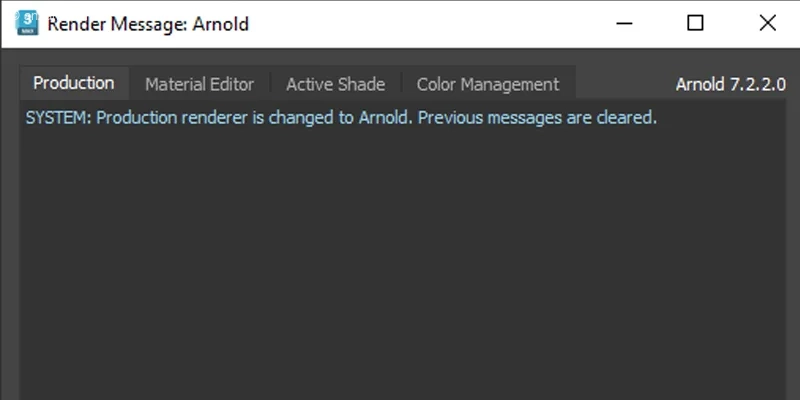Screen dimensions: 800x400
Task: Click the word "Arnold" in the log message
Action: (385, 117)
